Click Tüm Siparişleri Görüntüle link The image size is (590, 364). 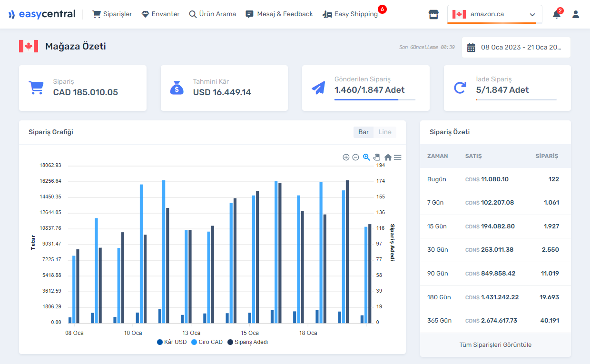(x=495, y=344)
